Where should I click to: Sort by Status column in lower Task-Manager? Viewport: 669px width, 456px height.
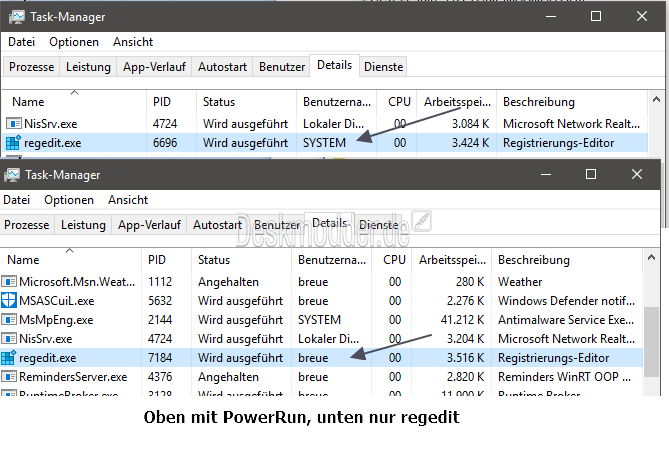(x=241, y=259)
